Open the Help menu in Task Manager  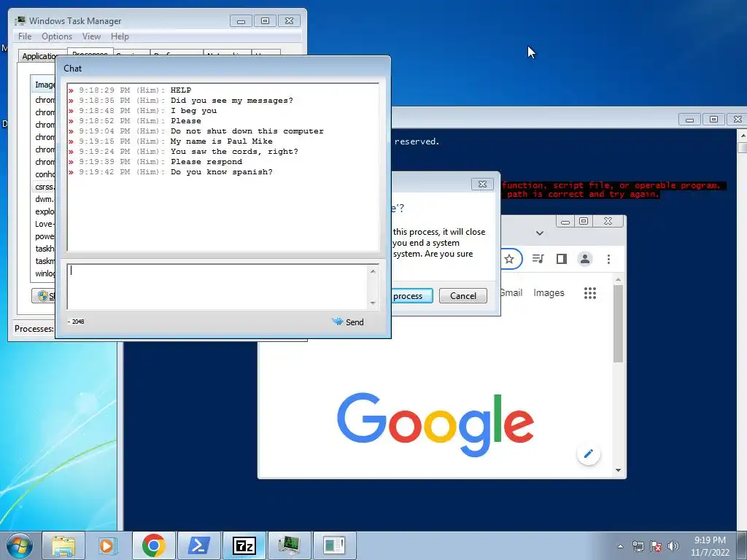pos(120,36)
